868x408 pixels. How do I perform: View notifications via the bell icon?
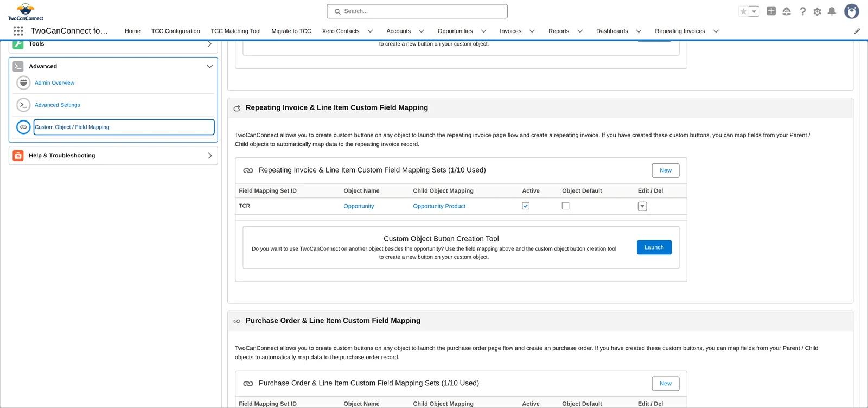(x=832, y=11)
